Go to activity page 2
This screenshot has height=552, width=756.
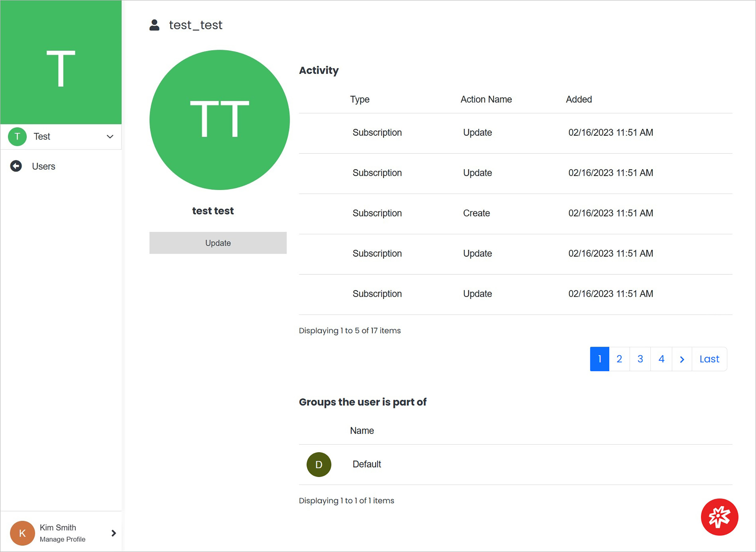[x=619, y=359]
